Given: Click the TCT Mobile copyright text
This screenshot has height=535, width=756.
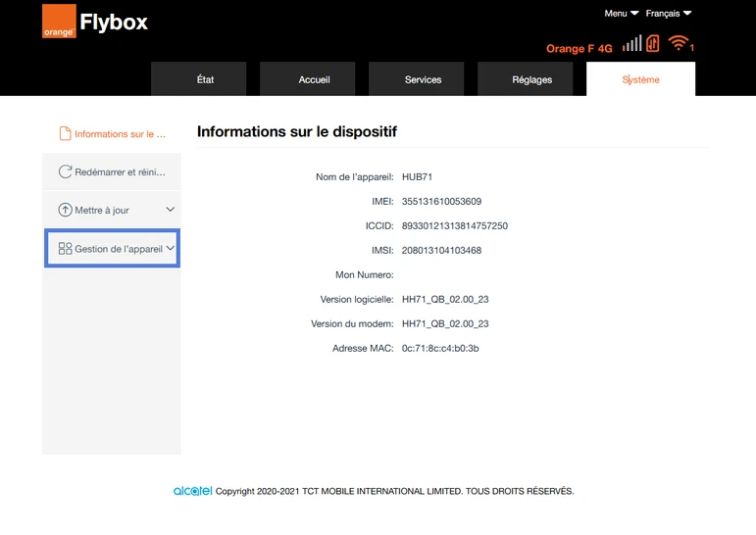Looking at the screenshot, I should pyautogui.click(x=394, y=491).
